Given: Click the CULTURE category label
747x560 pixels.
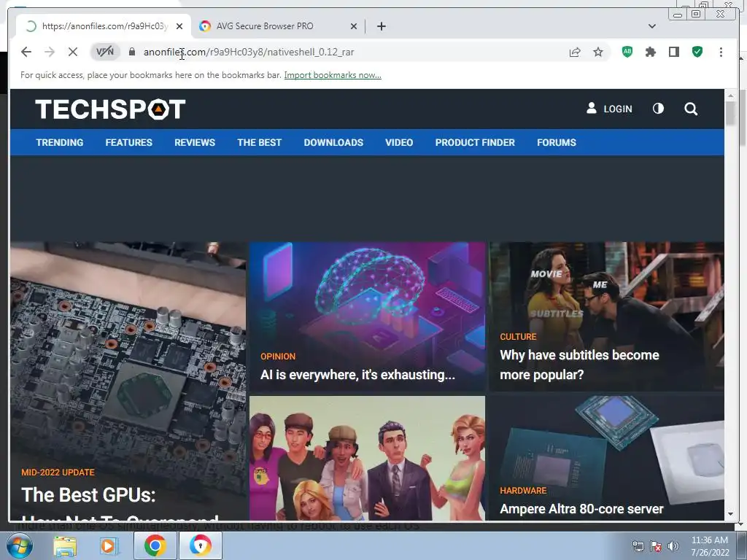Looking at the screenshot, I should coord(518,337).
